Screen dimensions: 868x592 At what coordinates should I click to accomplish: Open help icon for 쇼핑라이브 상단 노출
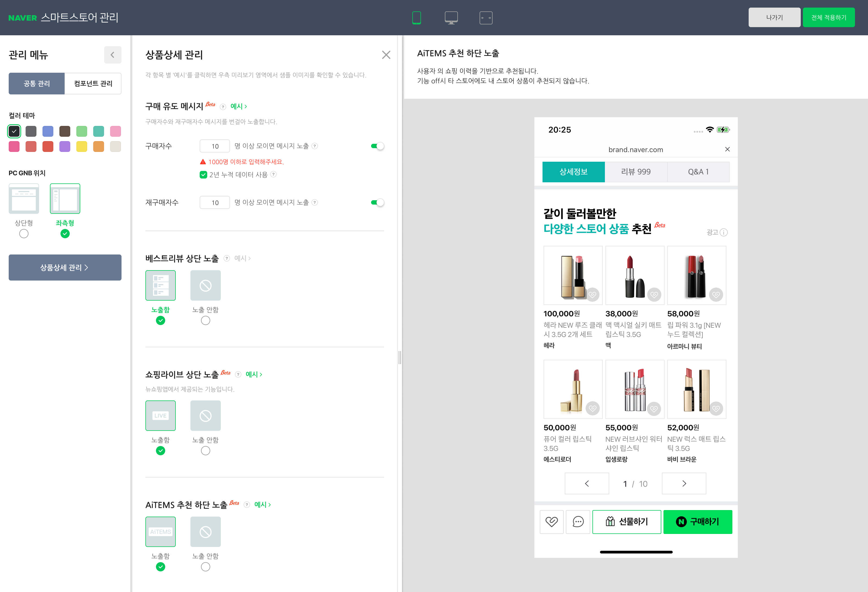[238, 375]
